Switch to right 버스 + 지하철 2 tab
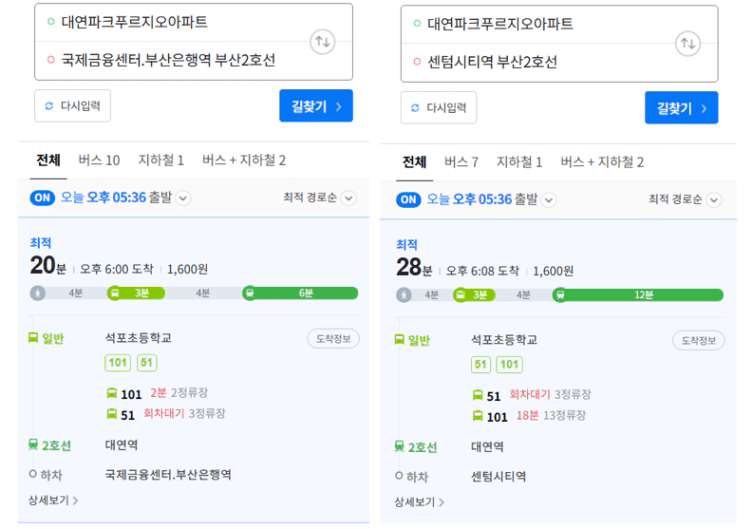The image size is (753, 529). coord(602,162)
